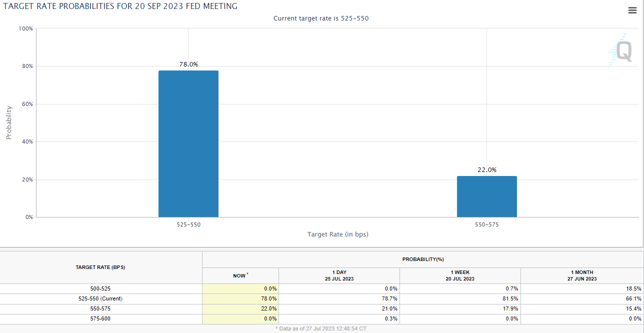This screenshot has height=333, width=644.
Task: Click the 1 WEEK 20 JUL 2023 header
Action: (x=459, y=275)
